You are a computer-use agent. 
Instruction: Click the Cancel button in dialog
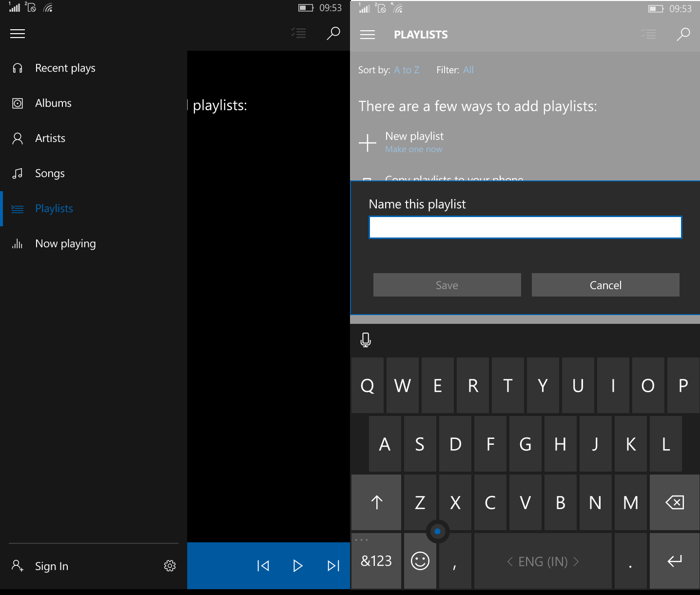[605, 285]
